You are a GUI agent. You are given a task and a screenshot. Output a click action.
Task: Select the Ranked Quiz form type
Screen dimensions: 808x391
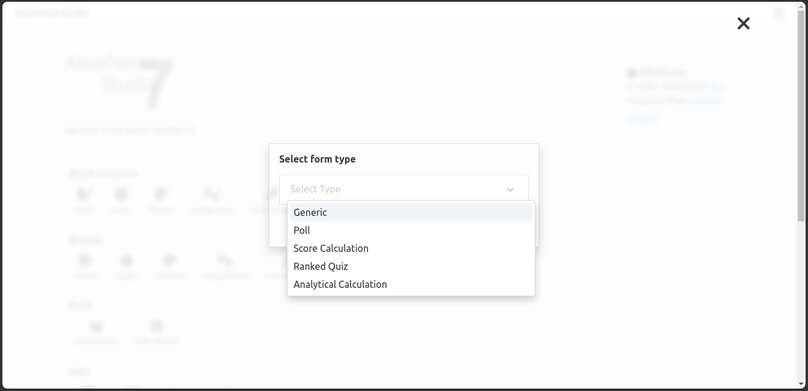coord(411,266)
